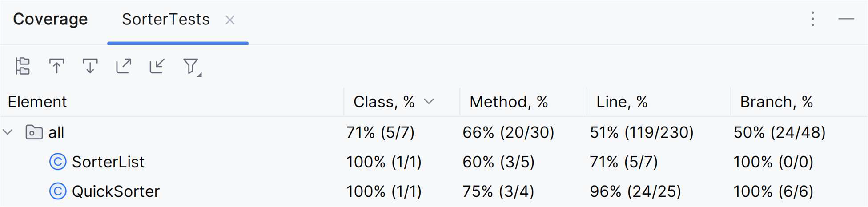Hide the Coverage tool window
Image resolution: width=868 pixels, height=207 pixels.
point(846,19)
